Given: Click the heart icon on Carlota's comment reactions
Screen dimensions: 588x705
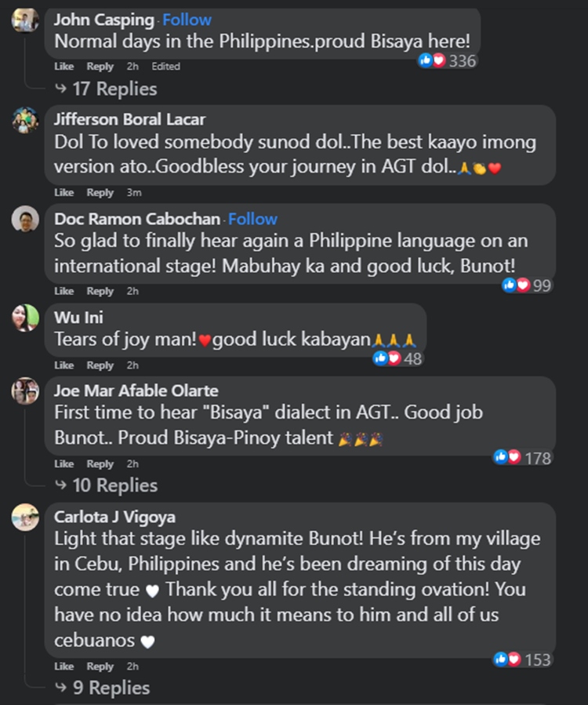Looking at the screenshot, I should pyautogui.click(x=514, y=660).
